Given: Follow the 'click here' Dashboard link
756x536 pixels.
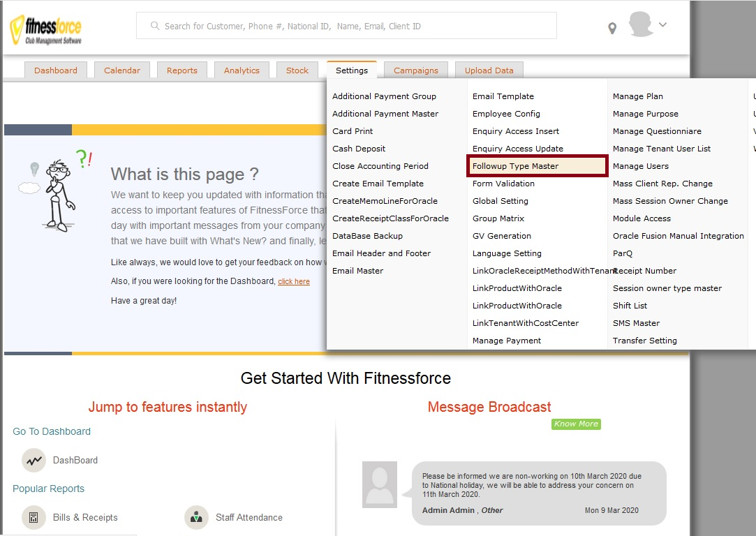Looking at the screenshot, I should (x=294, y=281).
